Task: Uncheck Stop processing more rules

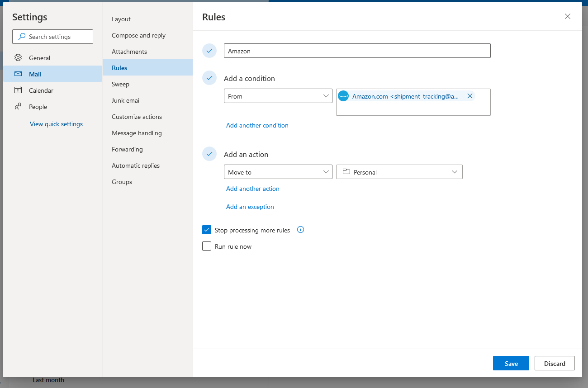Action: (x=207, y=230)
